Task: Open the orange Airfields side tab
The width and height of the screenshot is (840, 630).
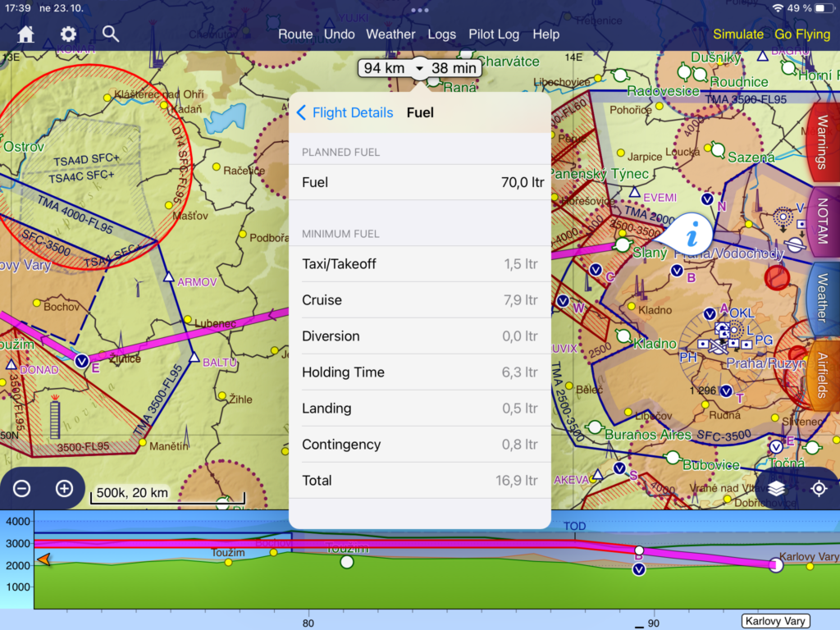Action: click(x=823, y=375)
